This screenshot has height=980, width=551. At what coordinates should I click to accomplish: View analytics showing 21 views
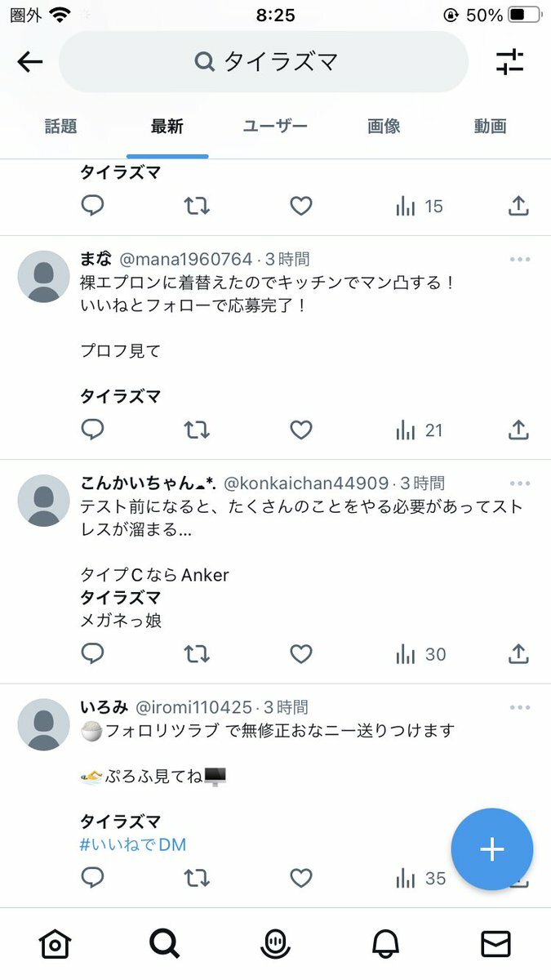419,430
